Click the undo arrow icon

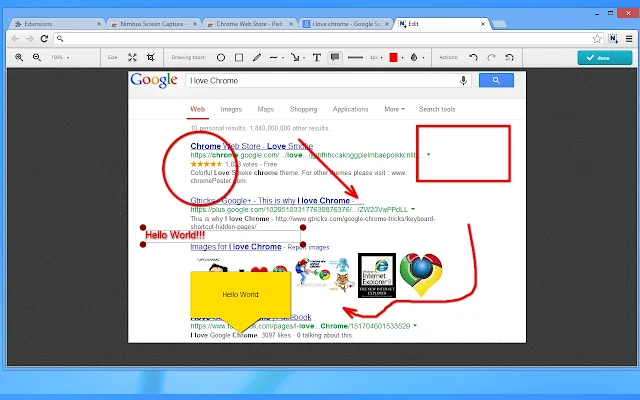point(473,58)
